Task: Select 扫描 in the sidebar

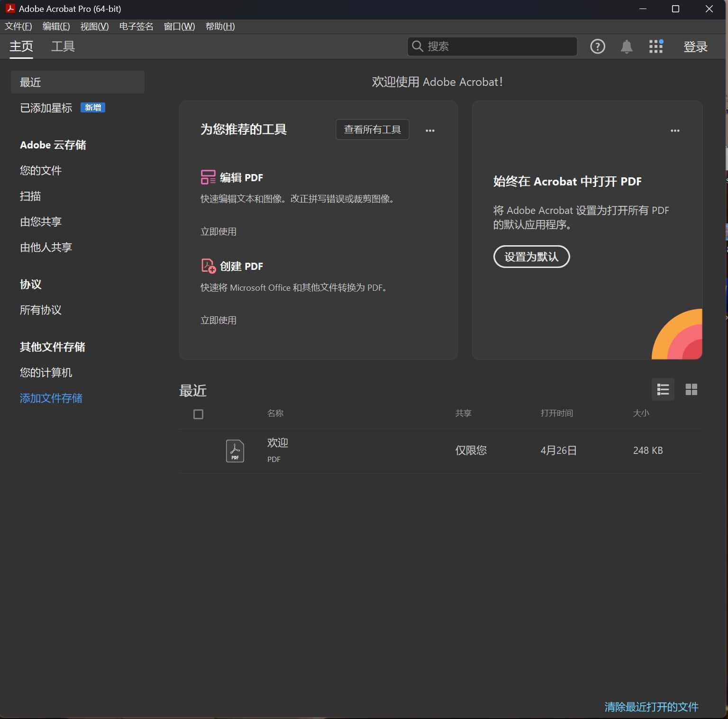Action: [30, 196]
